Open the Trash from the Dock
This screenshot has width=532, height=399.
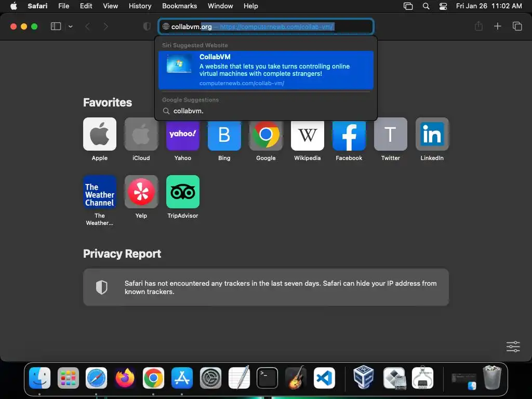493,377
